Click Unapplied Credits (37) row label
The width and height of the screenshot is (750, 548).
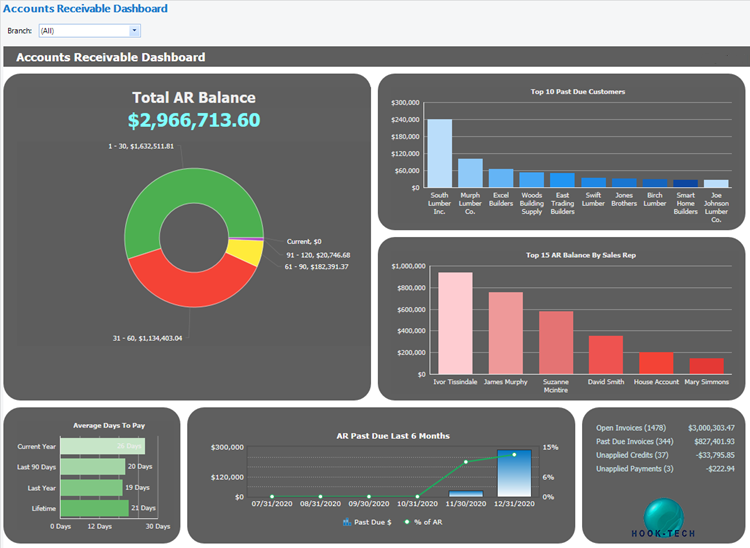(x=632, y=455)
